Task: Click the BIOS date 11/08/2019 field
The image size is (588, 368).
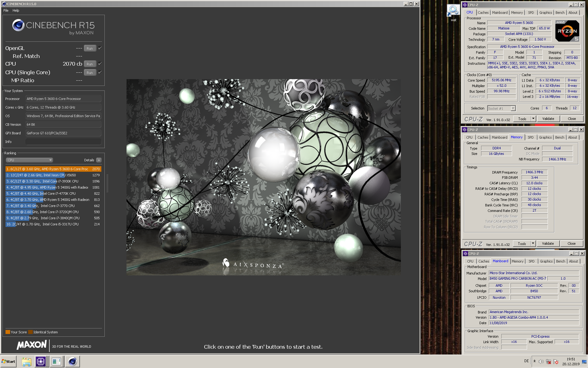Action: pyautogui.click(x=534, y=323)
